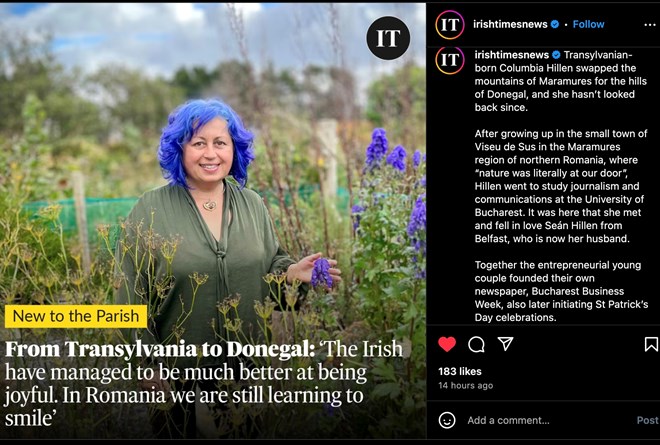Click verified badge beside header username
The image size is (660, 445).
click(555, 24)
